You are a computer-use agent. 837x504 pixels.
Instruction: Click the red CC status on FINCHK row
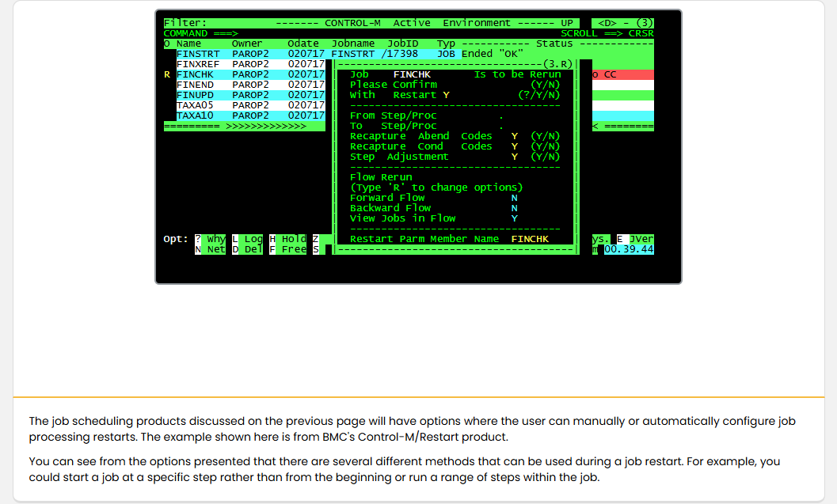pyautogui.click(x=622, y=74)
